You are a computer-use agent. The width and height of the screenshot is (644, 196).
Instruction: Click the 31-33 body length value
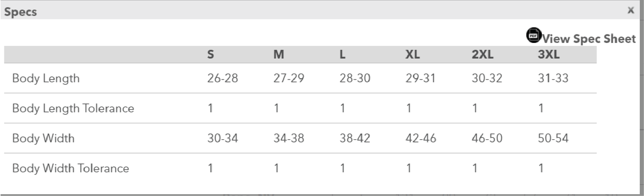(x=553, y=79)
